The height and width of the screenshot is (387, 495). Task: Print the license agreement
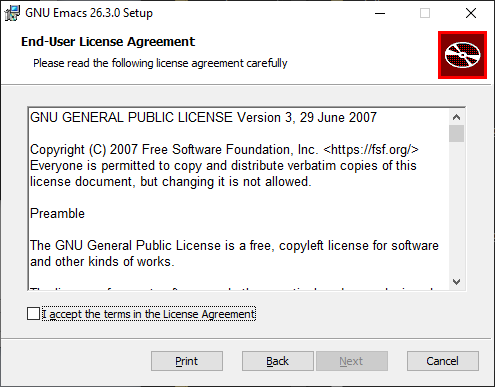(187, 361)
